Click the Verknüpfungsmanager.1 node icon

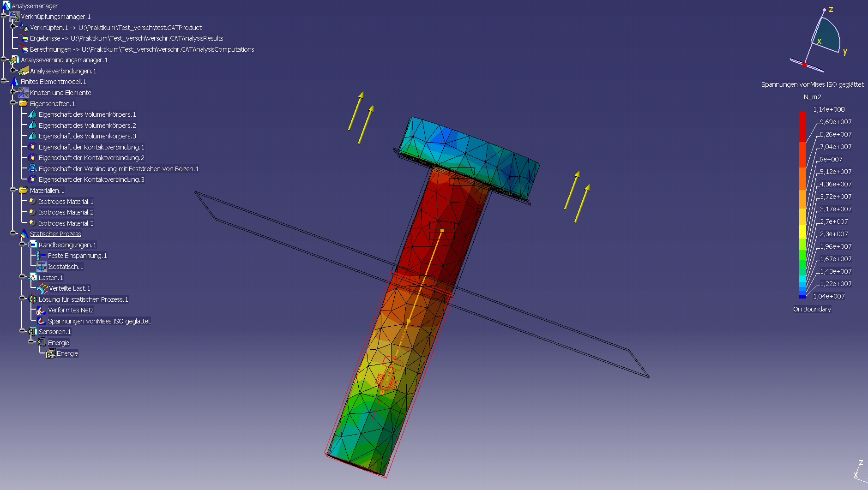tap(15, 17)
